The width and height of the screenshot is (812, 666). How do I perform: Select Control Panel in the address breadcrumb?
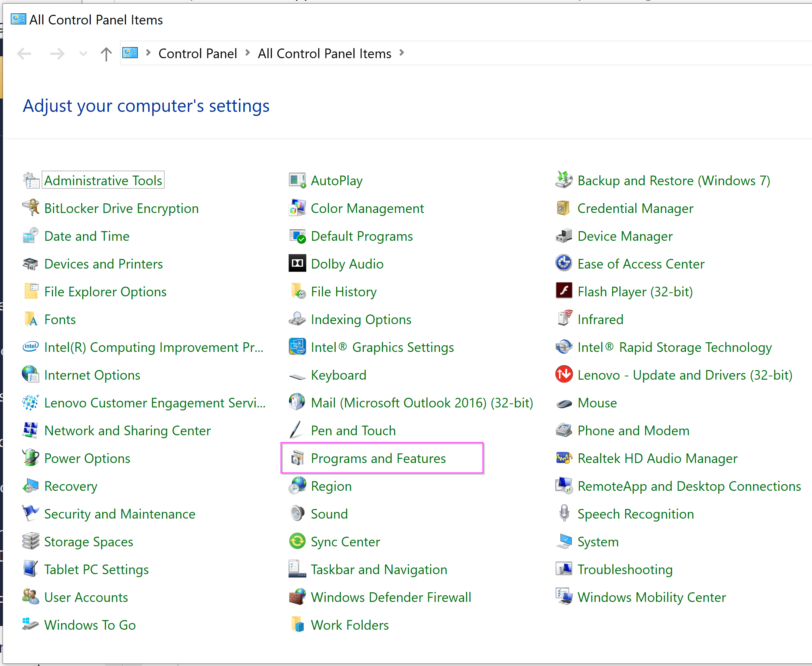pyautogui.click(x=197, y=53)
